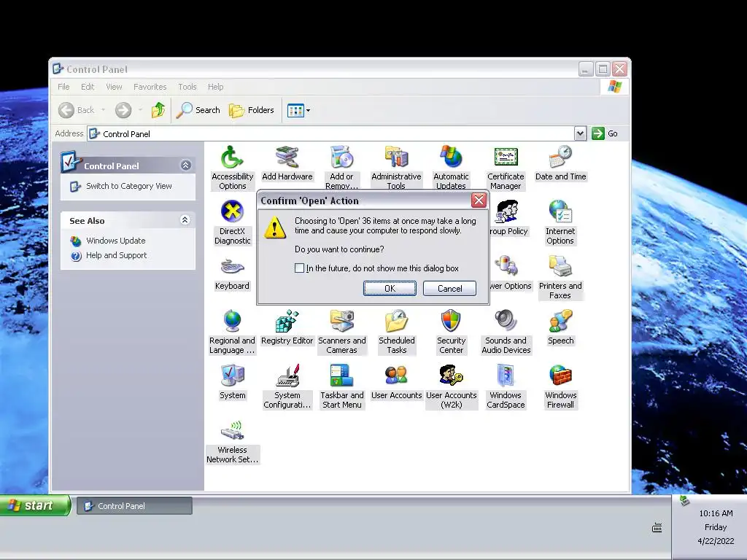The image size is (747, 560).
Task: Open User Accounts (W2k) icon
Action: coord(451,386)
